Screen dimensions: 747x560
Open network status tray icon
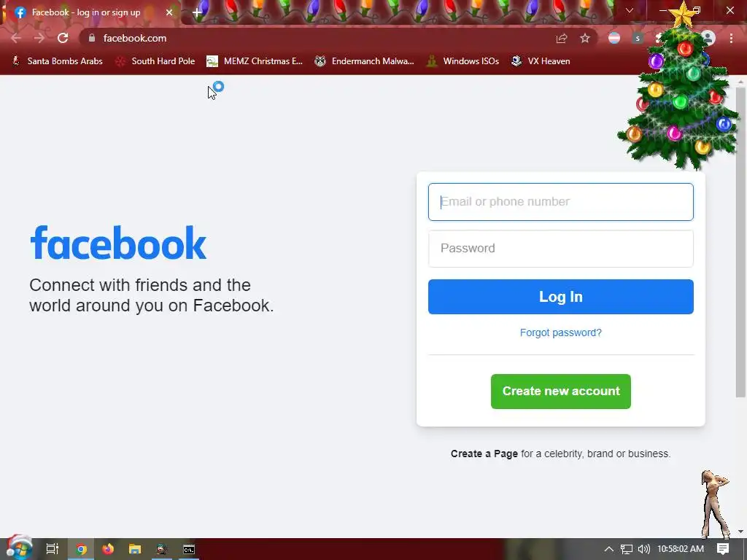627,549
